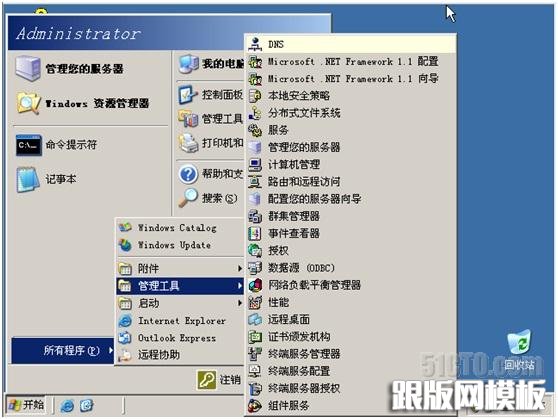Select 管理工具 in the programs menu
This screenshot has width=558, height=419.
(180, 286)
